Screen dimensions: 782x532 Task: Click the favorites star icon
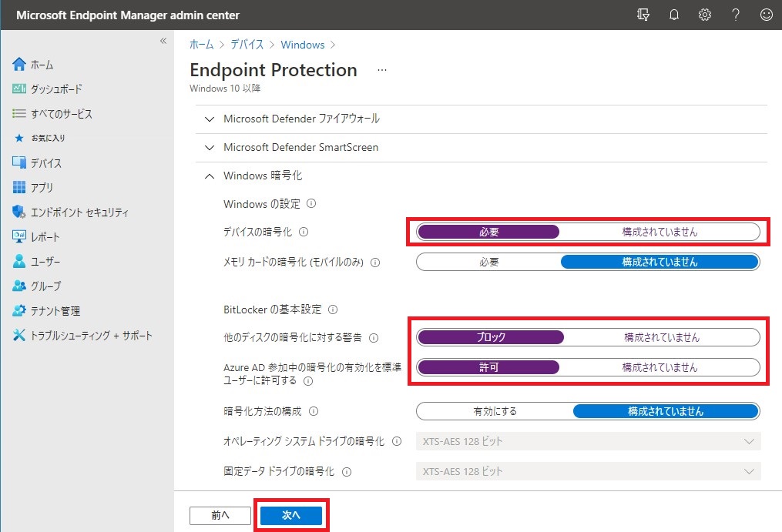(x=19, y=138)
